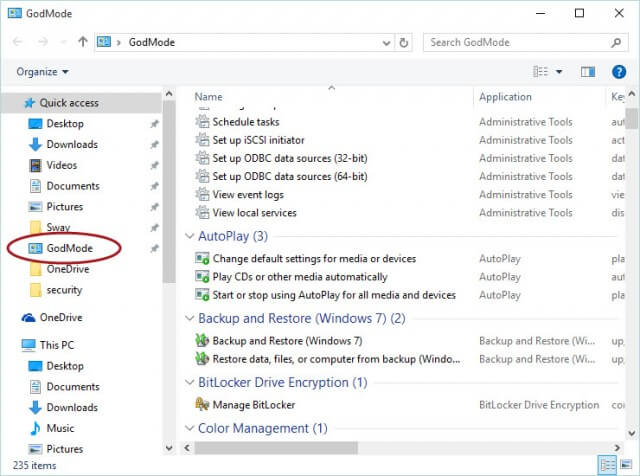Click the This PC computer icon
The width and height of the screenshot is (640, 476).
[28, 345]
